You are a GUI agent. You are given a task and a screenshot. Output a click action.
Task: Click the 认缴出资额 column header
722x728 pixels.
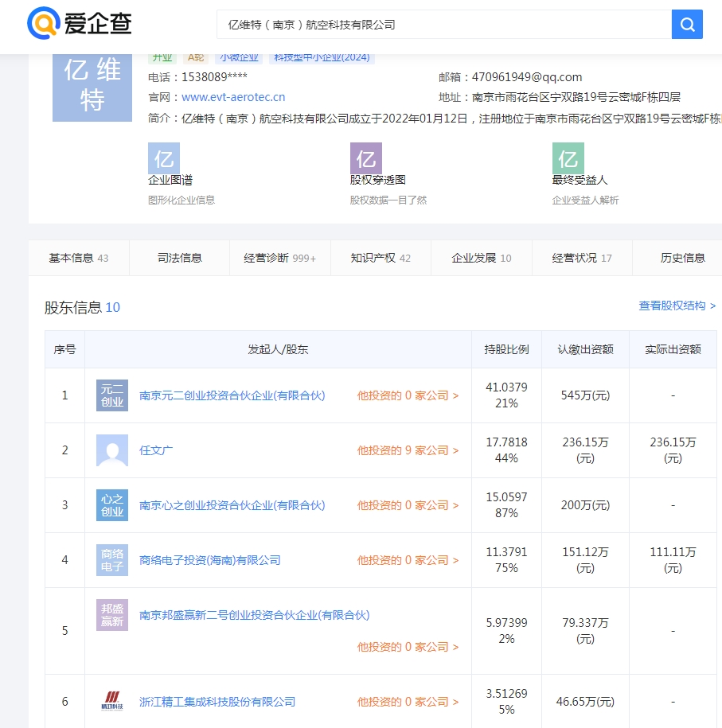click(585, 349)
